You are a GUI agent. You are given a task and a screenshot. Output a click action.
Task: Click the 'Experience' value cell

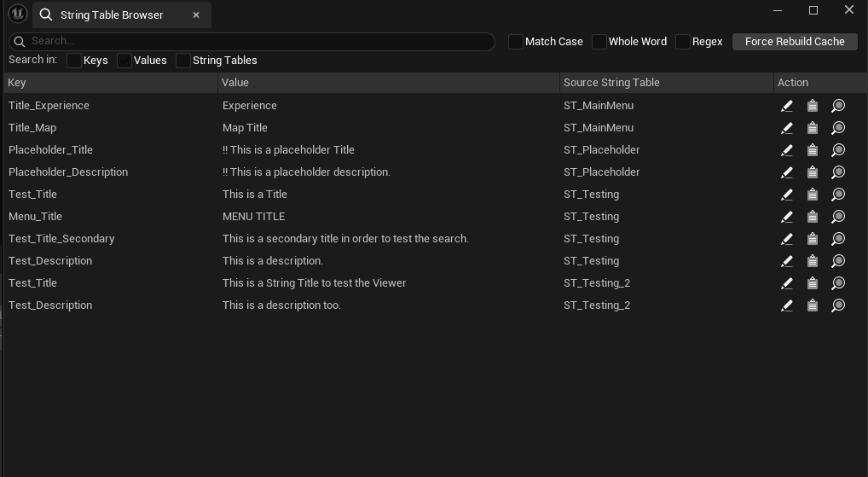coord(250,106)
